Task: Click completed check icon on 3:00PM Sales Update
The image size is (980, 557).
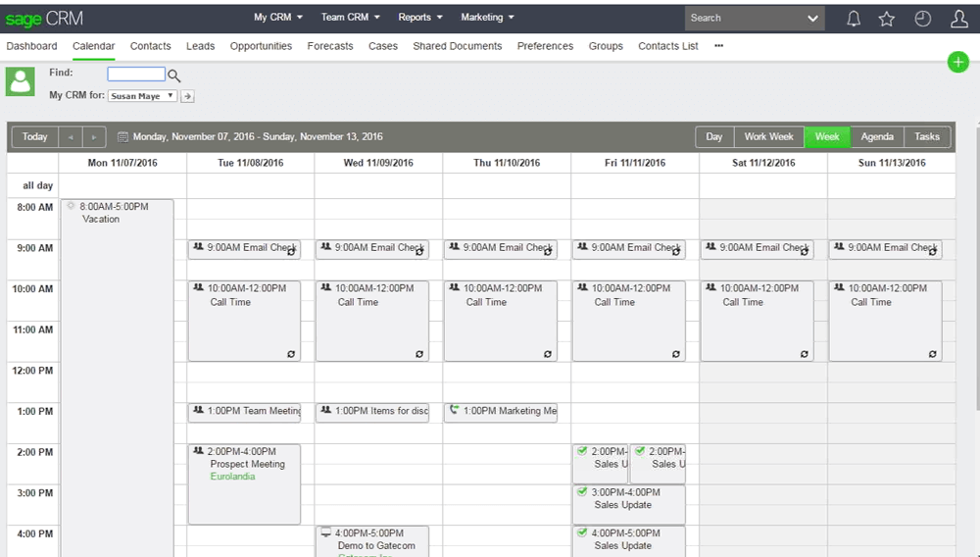Action: pos(582,491)
